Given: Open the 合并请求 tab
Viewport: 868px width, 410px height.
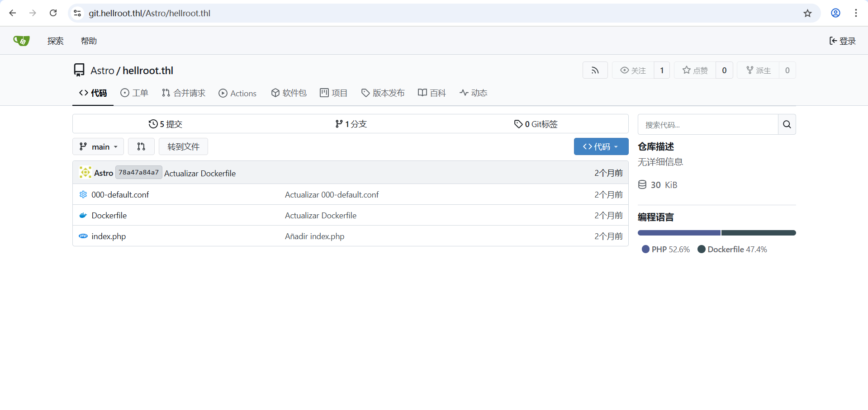Looking at the screenshot, I should tap(184, 93).
